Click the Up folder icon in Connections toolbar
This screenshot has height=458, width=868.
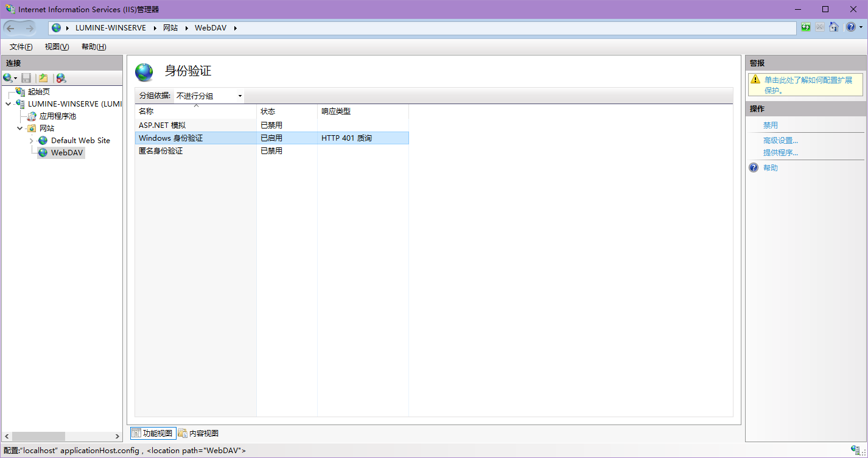pos(43,78)
